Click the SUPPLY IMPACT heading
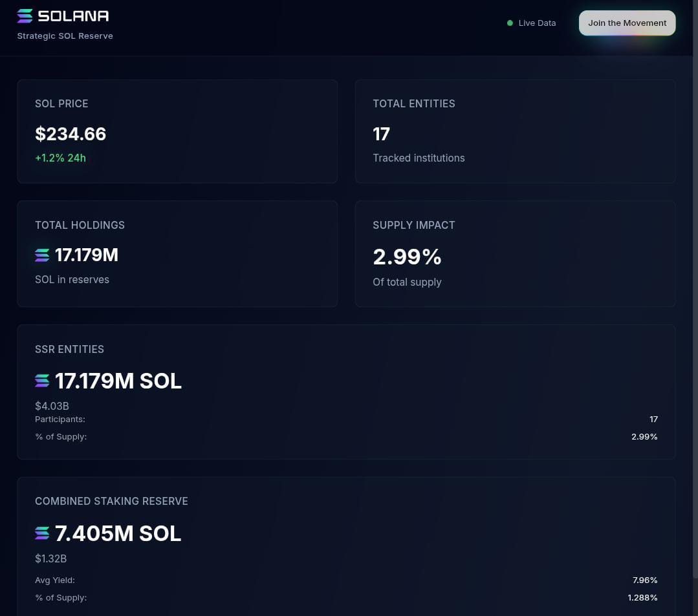The width and height of the screenshot is (698, 616). pos(413,225)
